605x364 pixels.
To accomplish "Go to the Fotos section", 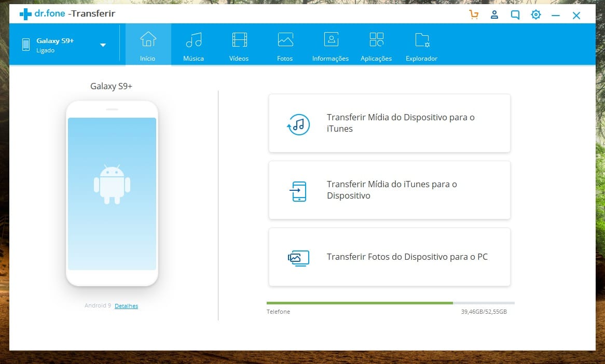I will coord(285,46).
